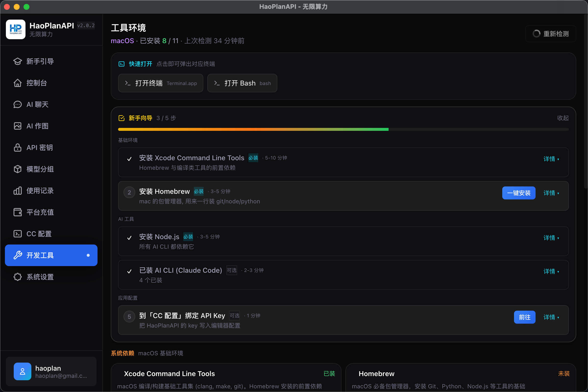Collapse the wizard with 收起

pos(563,118)
